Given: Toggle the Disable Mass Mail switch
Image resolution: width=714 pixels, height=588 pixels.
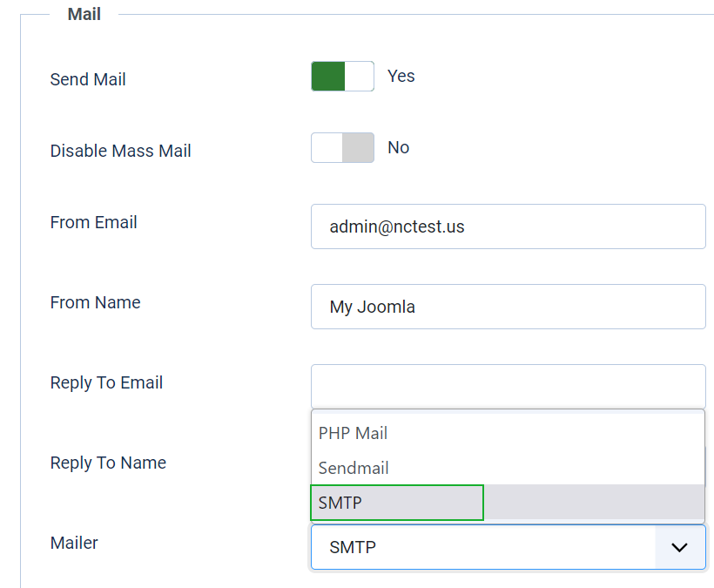Looking at the screenshot, I should click(x=342, y=147).
